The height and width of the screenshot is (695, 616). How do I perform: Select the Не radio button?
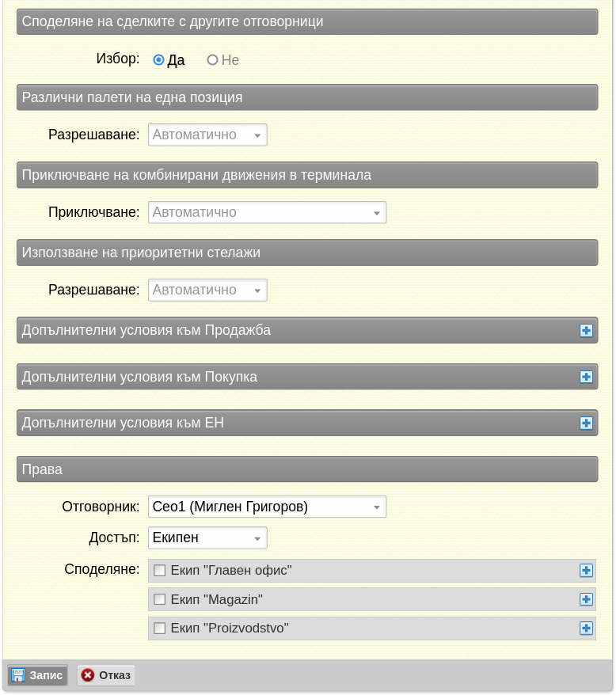point(212,60)
